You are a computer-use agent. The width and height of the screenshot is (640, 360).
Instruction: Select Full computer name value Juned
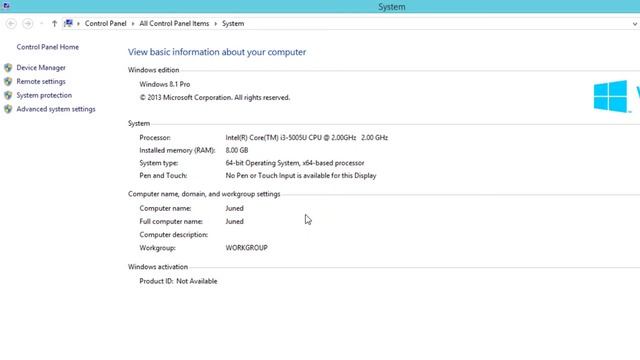(x=234, y=221)
